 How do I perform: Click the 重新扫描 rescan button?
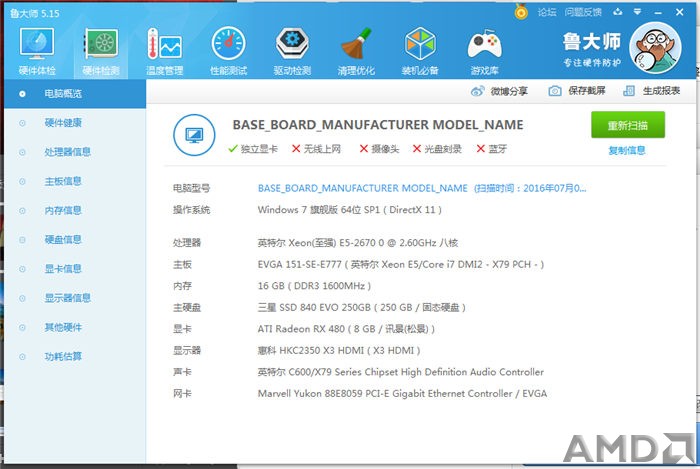click(628, 125)
